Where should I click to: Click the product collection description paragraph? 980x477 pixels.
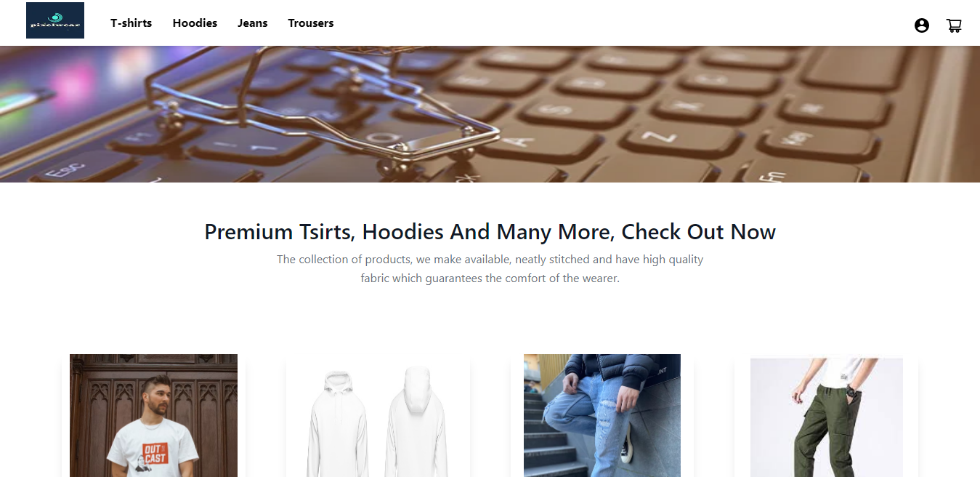click(x=490, y=269)
